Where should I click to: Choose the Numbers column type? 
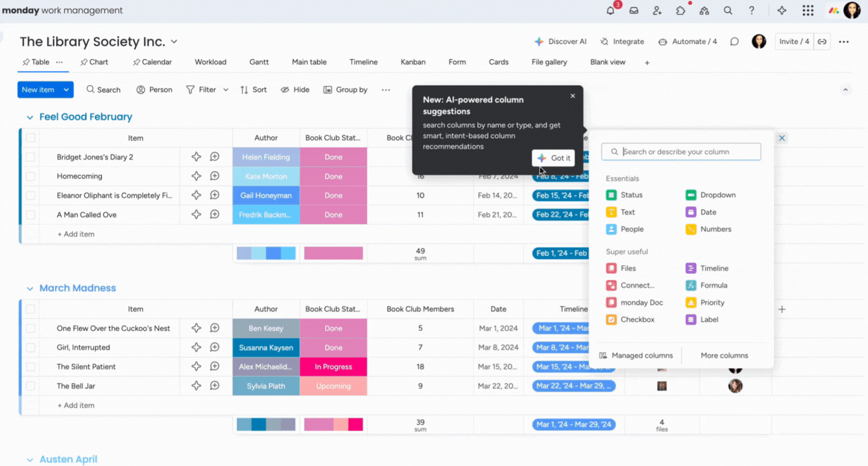tap(708, 229)
